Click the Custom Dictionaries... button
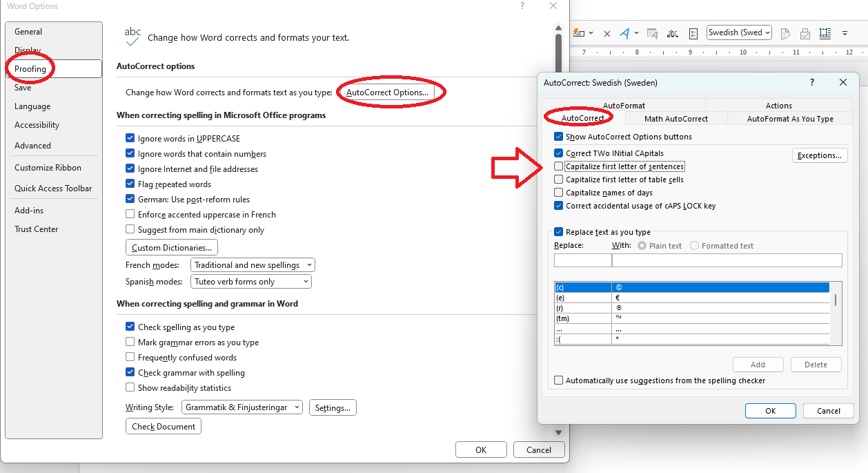 [172, 248]
